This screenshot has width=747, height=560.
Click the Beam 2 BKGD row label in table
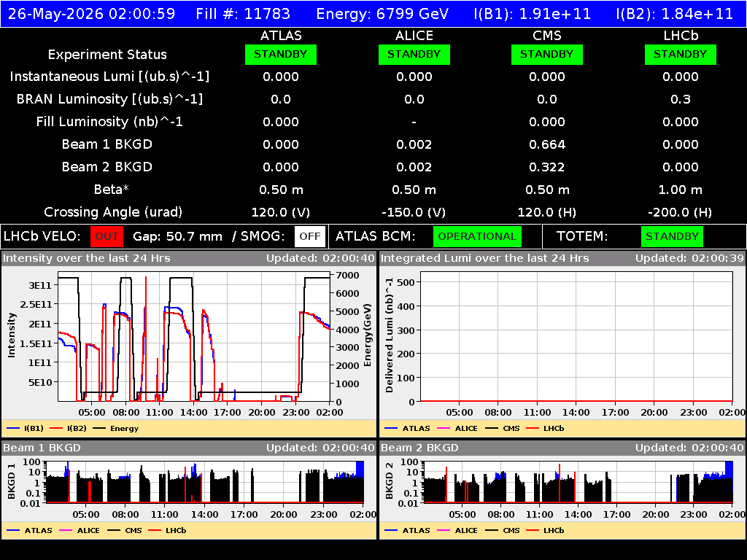[107, 167]
